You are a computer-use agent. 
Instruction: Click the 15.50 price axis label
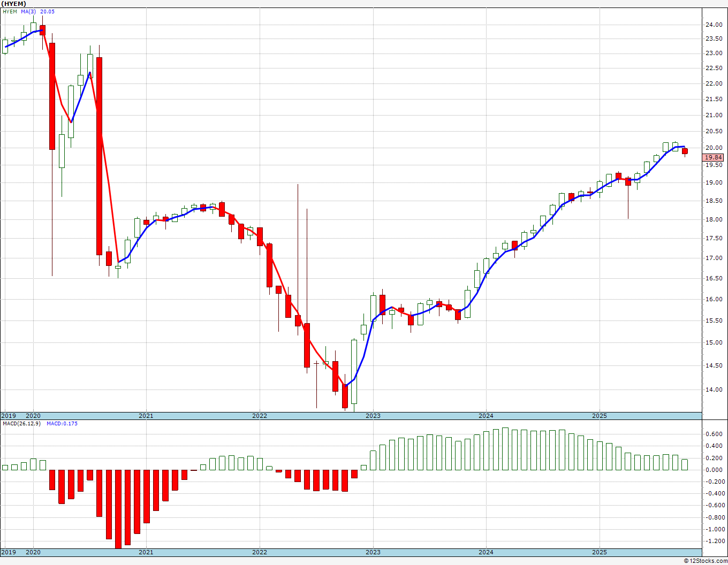point(714,320)
